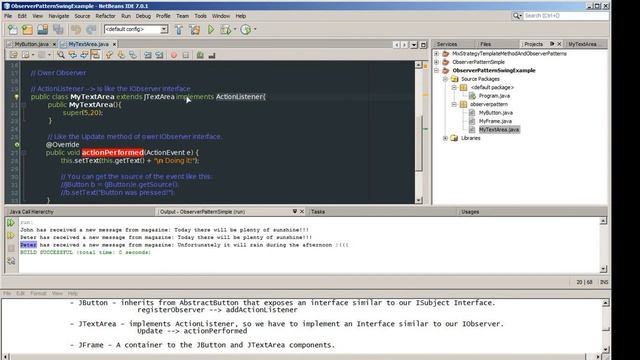Viewport: 640px width, 360px height.
Task: Click the Previous Bookmark icon
Action: point(109,55)
